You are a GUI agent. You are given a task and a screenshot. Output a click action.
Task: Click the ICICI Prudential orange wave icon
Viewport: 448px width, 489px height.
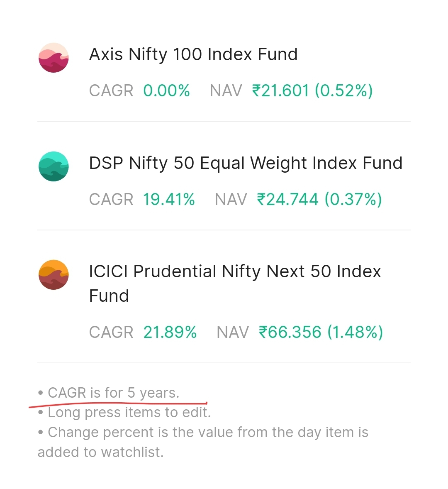pos(54,275)
